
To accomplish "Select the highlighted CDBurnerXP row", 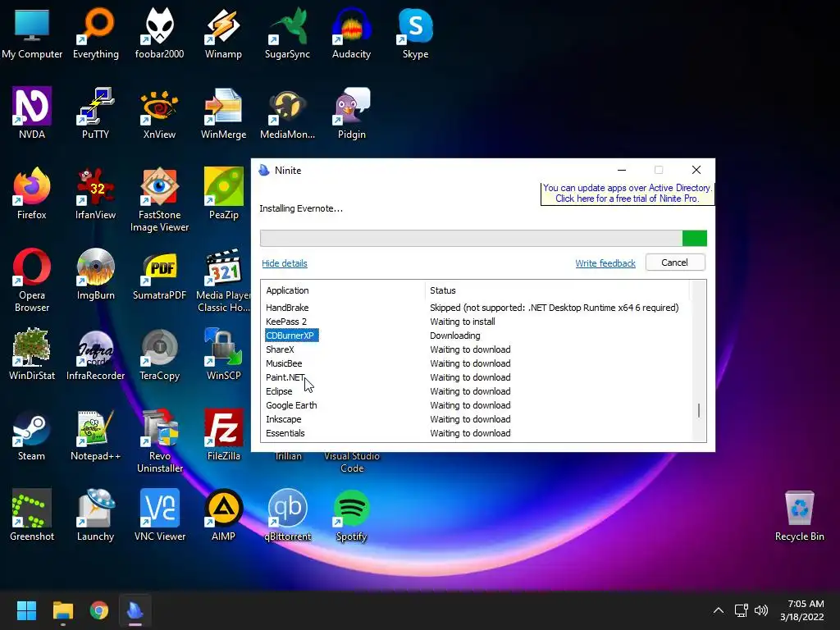I will [477, 336].
